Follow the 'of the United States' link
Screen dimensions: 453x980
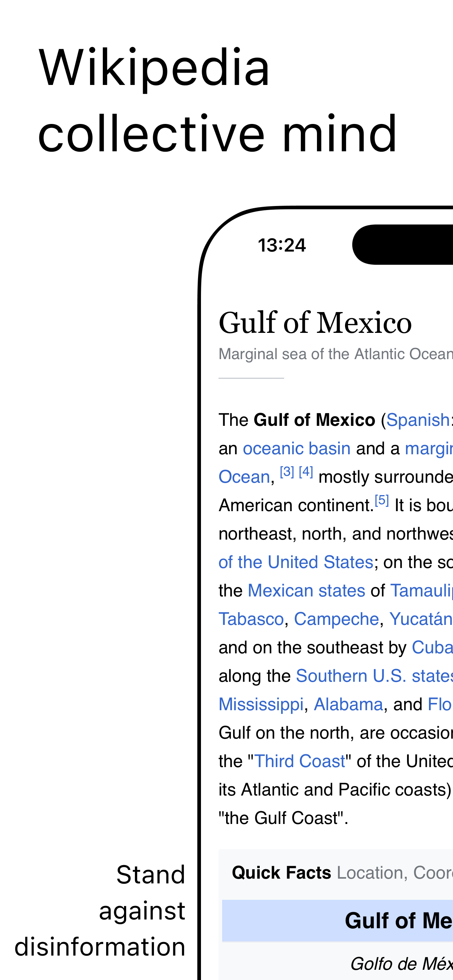click(x=296, y=562)
